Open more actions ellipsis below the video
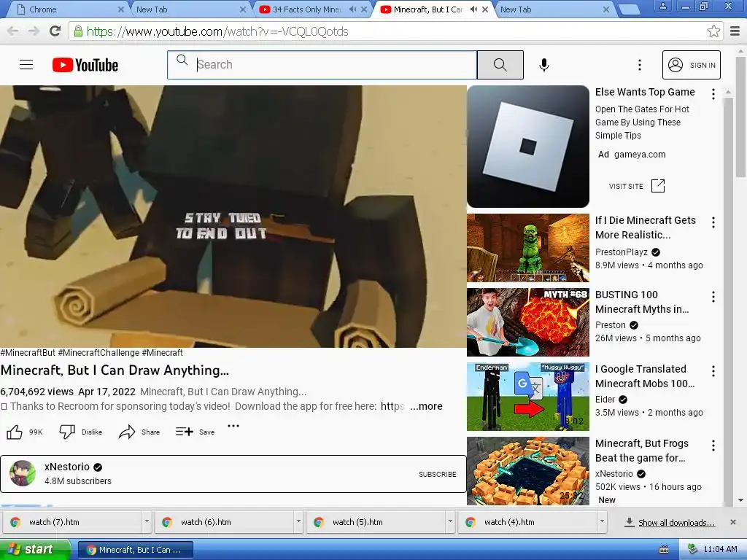Viewport: 747px width, 560px height. click(x=233, y=426)
